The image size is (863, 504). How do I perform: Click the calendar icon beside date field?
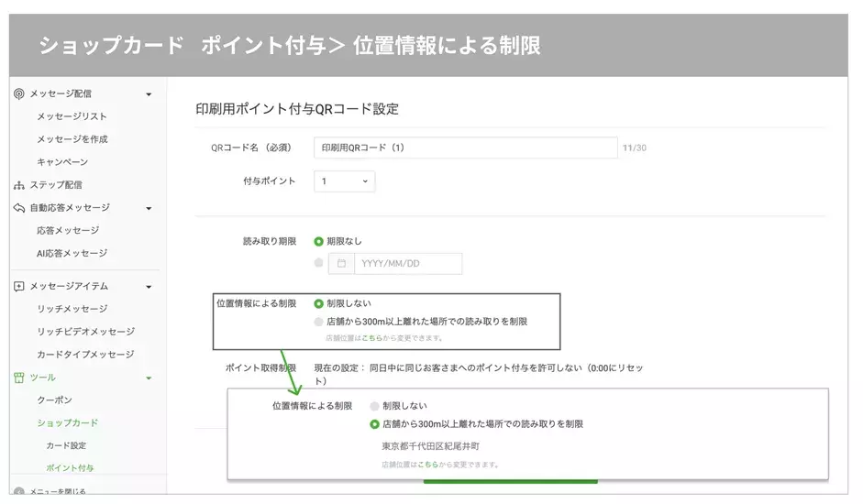coord(341,264)
